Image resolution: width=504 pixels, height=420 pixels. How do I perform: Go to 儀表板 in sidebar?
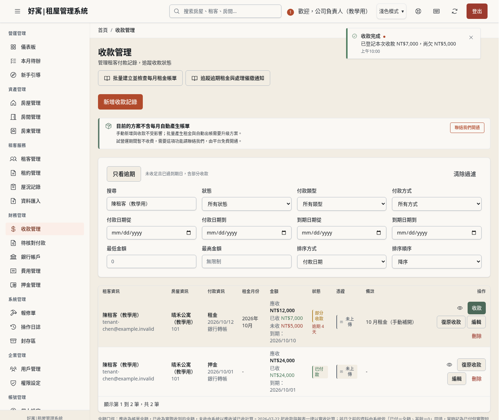(45, 47)
